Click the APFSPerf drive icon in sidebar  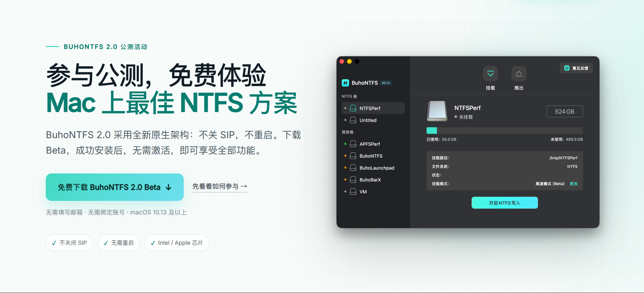tap(353, 144)
